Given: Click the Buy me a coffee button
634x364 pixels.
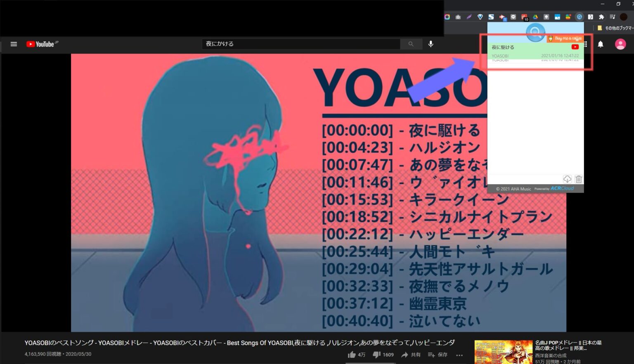Looking at the screenshot, I should click(565, 38).
